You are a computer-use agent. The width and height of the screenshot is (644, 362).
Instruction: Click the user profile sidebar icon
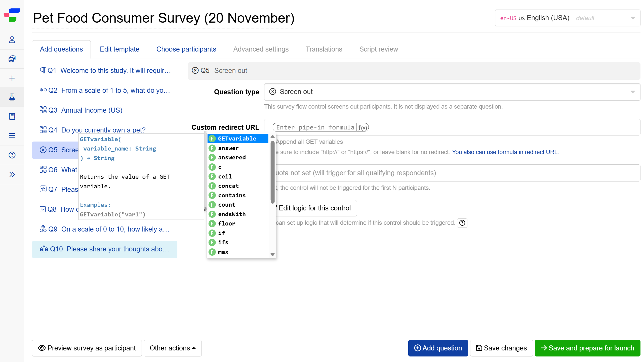(x=12, y=40)
